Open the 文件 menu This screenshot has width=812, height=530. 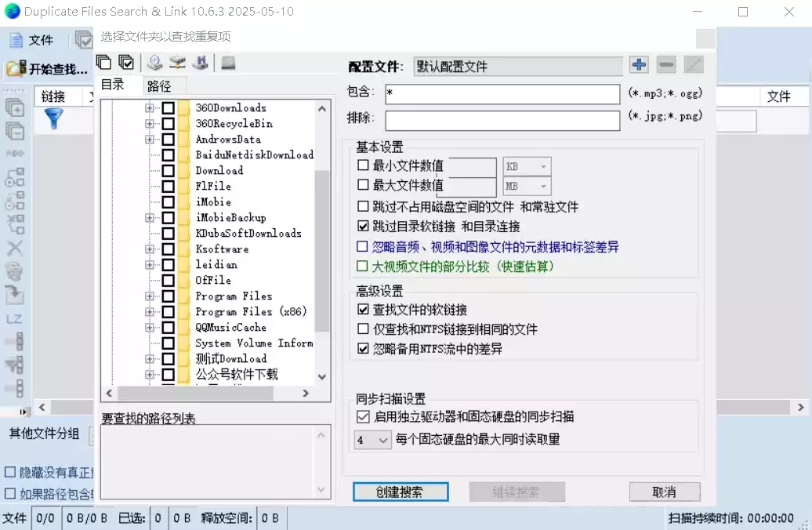[x=41, y=40]
